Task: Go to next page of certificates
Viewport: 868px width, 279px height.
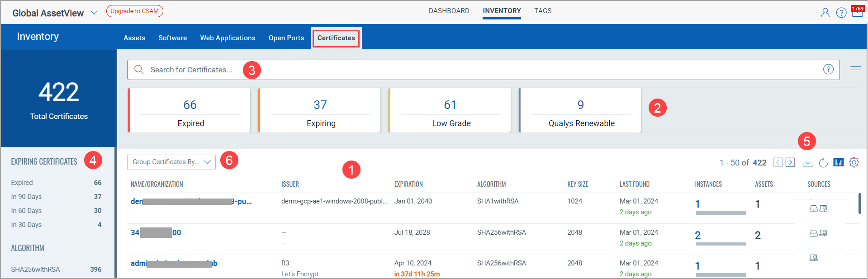Action: pyautogui.click(x=790, y=162)
